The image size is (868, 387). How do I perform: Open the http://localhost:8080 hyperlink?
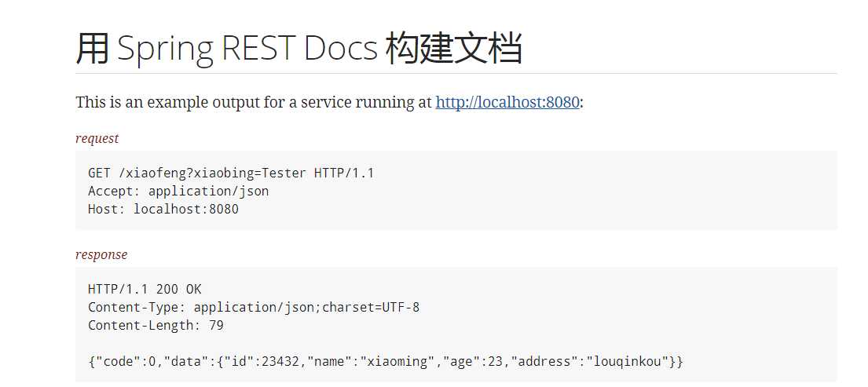coord(507,102)
